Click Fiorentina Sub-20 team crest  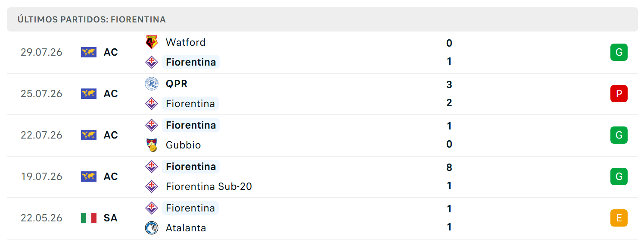(152, 186)
